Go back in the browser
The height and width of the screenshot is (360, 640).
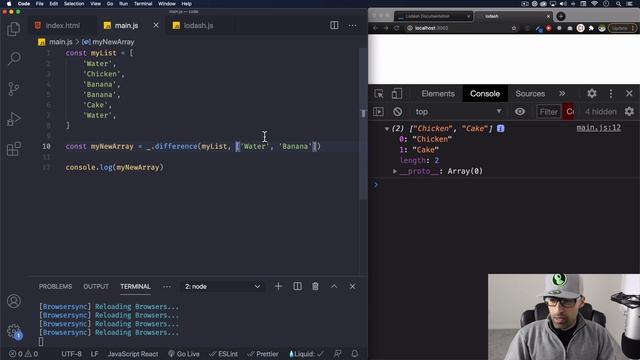(x=376, y=28)
